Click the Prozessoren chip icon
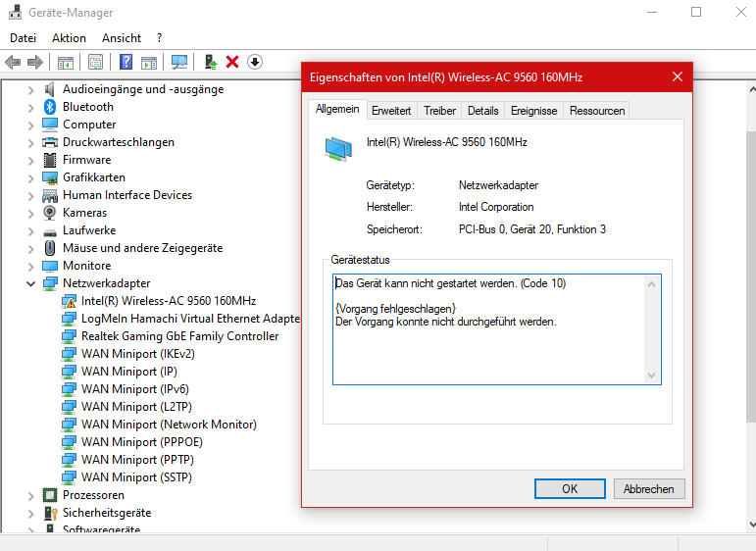Viewport: 756px width, 551px height. click(50, 495)
